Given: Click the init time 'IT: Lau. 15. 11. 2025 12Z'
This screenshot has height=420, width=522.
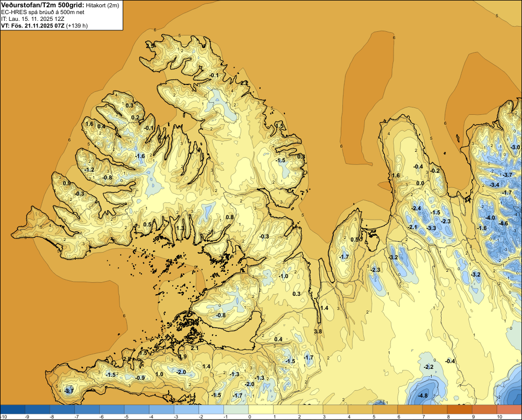Looking at the screenshot, I should coord(32,19).
